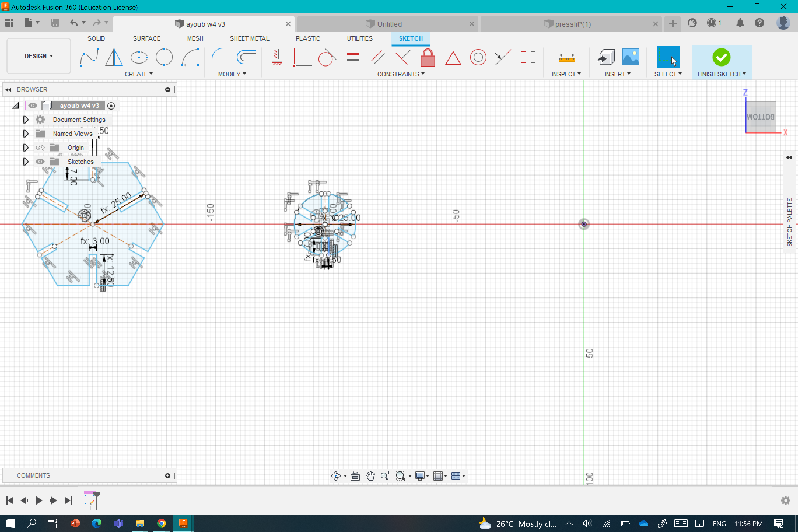Image resolution: width=798 pixels, height=532 pixels.
Task: Select the Mirror sketch tool
Action: tap(114, 57)
